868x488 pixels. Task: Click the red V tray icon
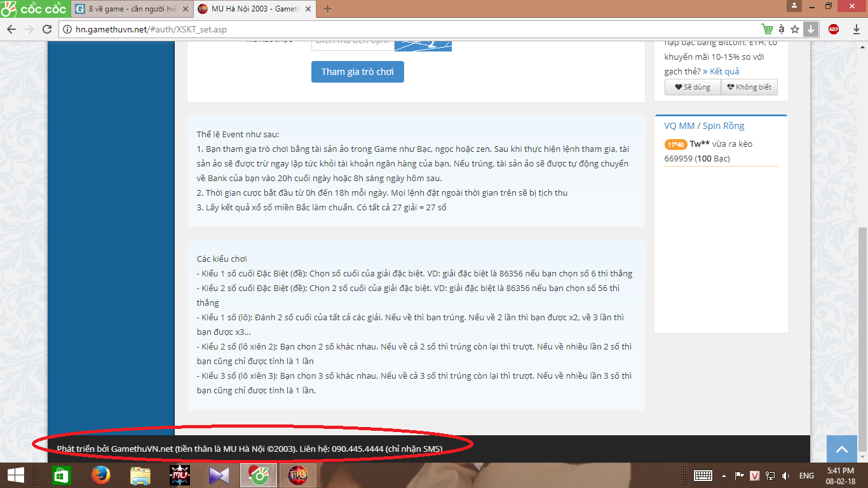pyautogui.click(x=755, y=475)
